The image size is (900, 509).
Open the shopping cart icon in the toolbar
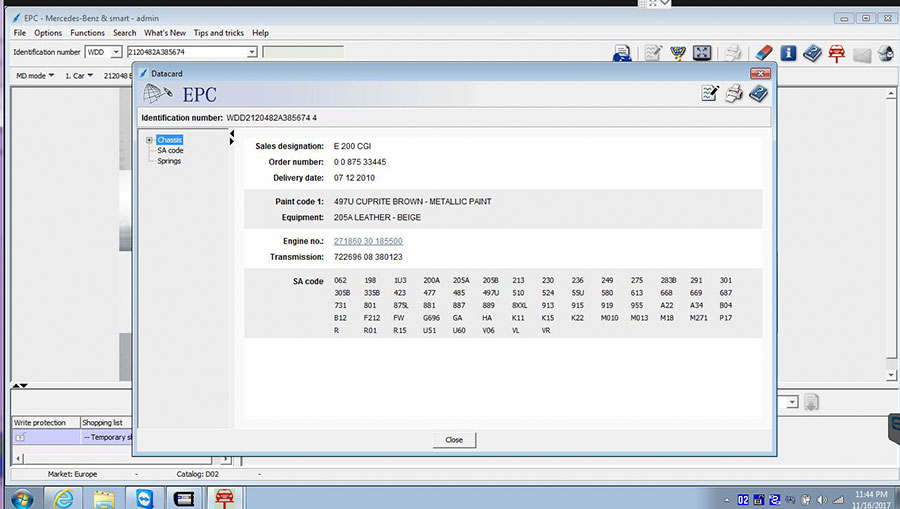678,53
